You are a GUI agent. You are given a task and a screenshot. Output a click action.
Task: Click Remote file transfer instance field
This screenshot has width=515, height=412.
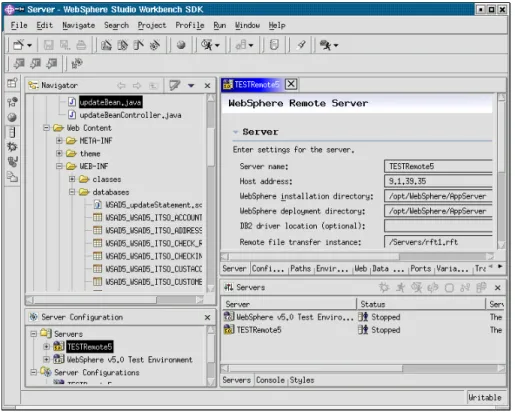(438, 242)
